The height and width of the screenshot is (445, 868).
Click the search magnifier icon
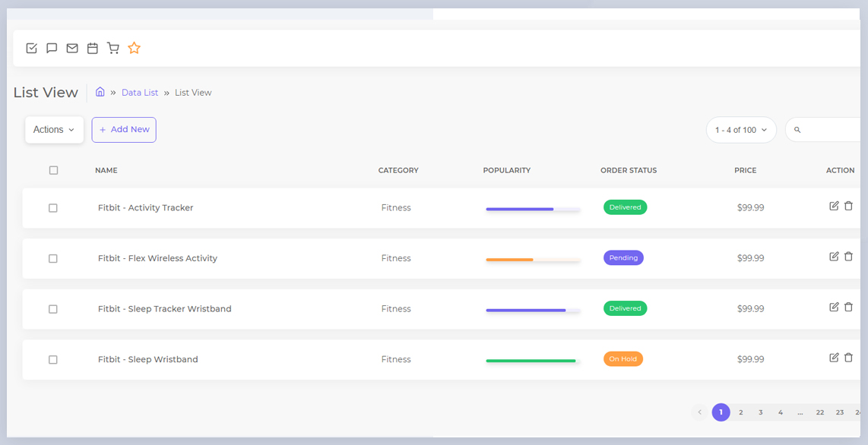pyautogui.click(x=798, y=130)
